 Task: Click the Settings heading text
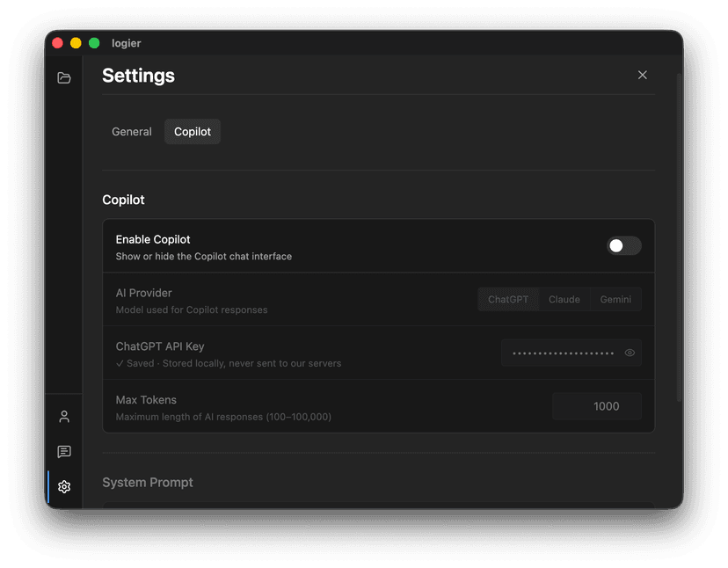[x=138, y=76]
